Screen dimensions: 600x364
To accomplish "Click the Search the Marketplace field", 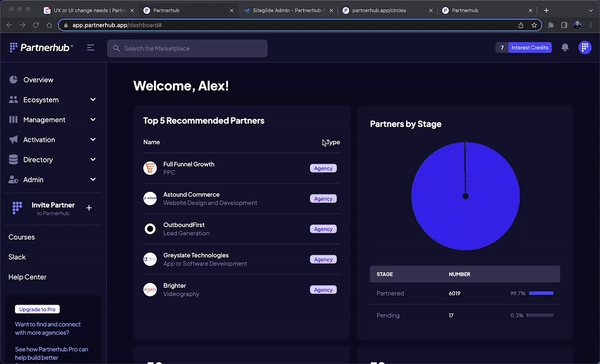I will [x=187, y=49].
